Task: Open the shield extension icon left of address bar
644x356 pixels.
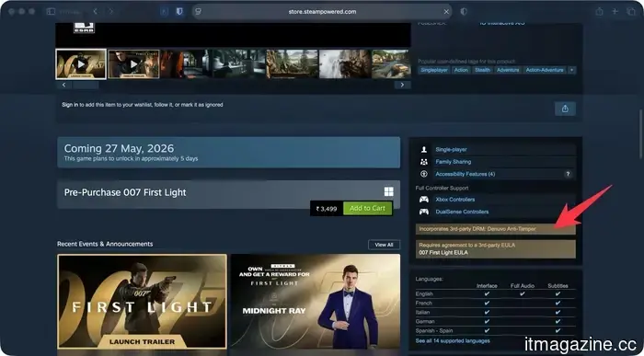Action: pyautogui.click(x=179, y=11)
